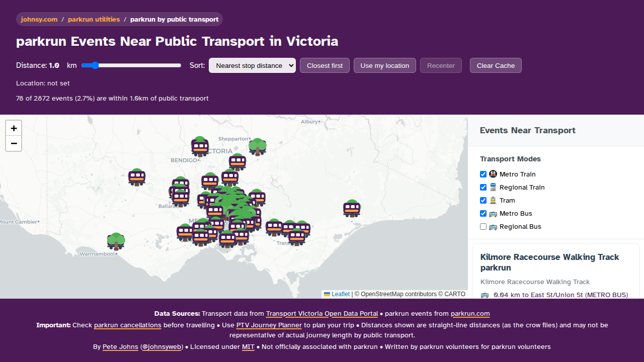
Task: Open the PTV Journey Planner link
Action: (x=269, y=325)
